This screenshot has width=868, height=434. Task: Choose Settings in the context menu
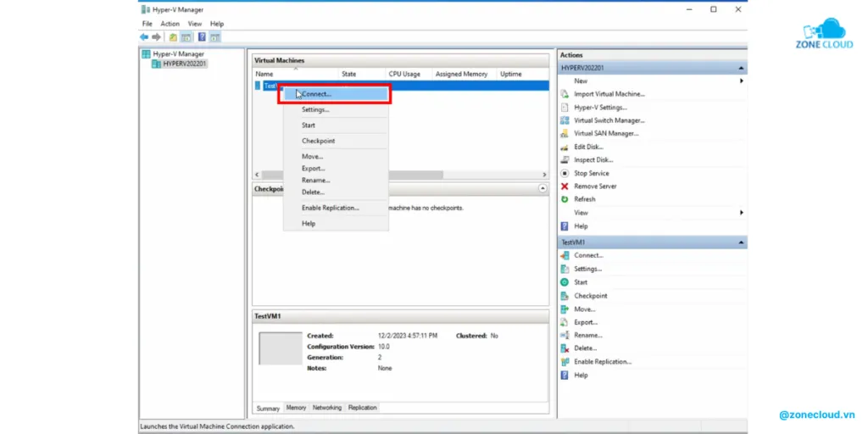coord(336,109)
